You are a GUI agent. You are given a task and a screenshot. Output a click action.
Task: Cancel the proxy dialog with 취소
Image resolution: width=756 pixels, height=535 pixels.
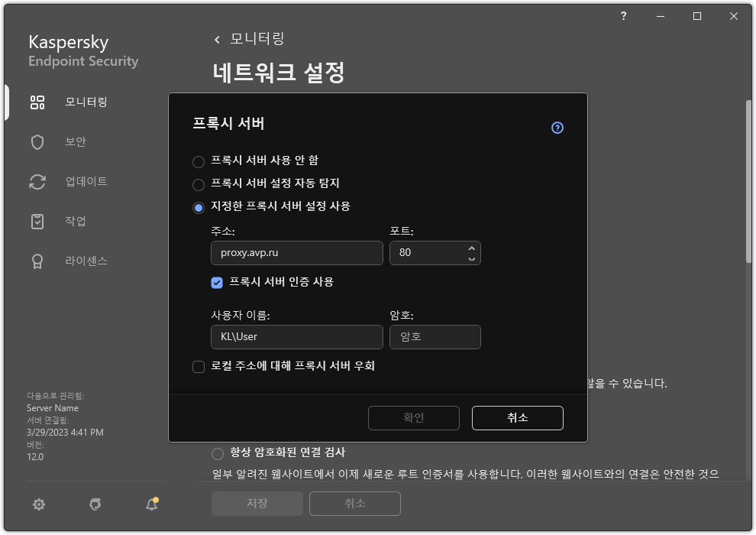[517, 418]
